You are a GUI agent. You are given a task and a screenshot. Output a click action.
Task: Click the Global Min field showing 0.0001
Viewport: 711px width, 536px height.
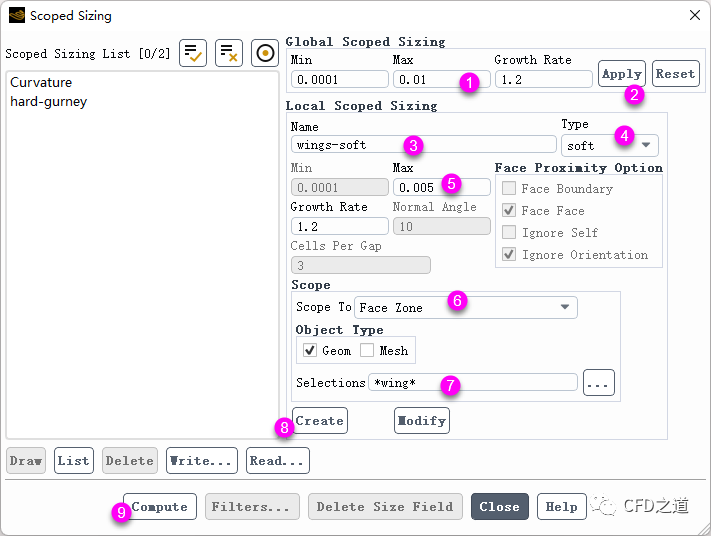[340, 79]
